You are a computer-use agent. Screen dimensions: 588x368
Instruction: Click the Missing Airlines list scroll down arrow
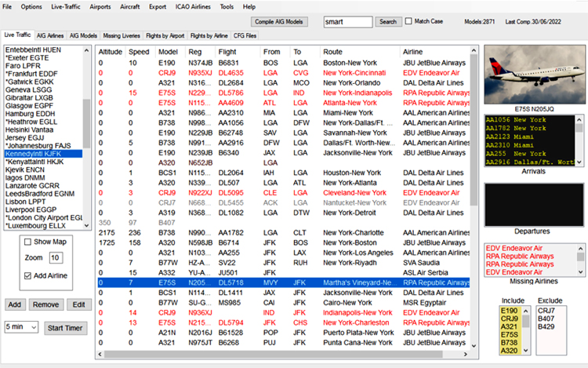580,272
